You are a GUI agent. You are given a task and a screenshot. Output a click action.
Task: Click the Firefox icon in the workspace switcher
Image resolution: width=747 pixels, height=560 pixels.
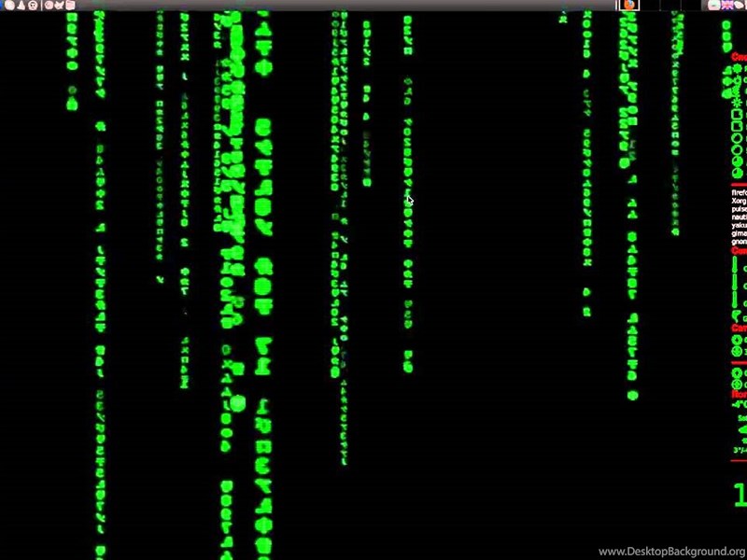(629, 5)
